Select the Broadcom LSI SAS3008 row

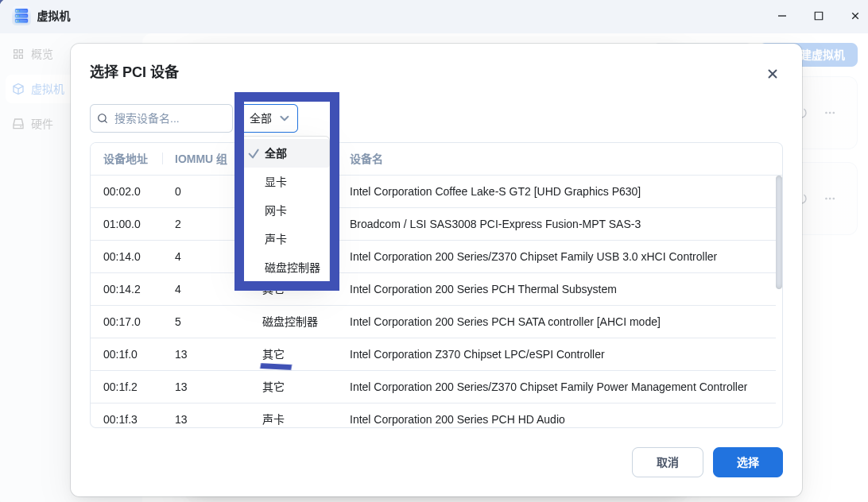click(x=494, y=224)
